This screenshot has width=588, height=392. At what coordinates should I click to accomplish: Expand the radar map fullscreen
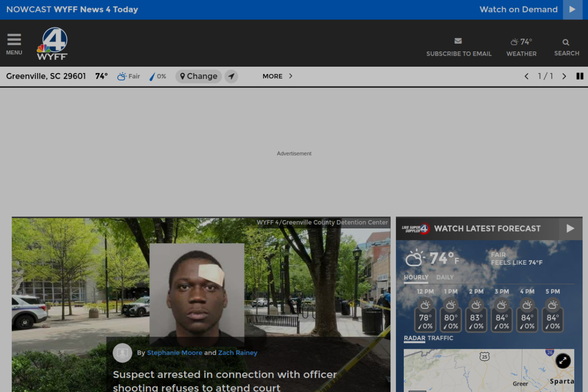tap(563, 361)
